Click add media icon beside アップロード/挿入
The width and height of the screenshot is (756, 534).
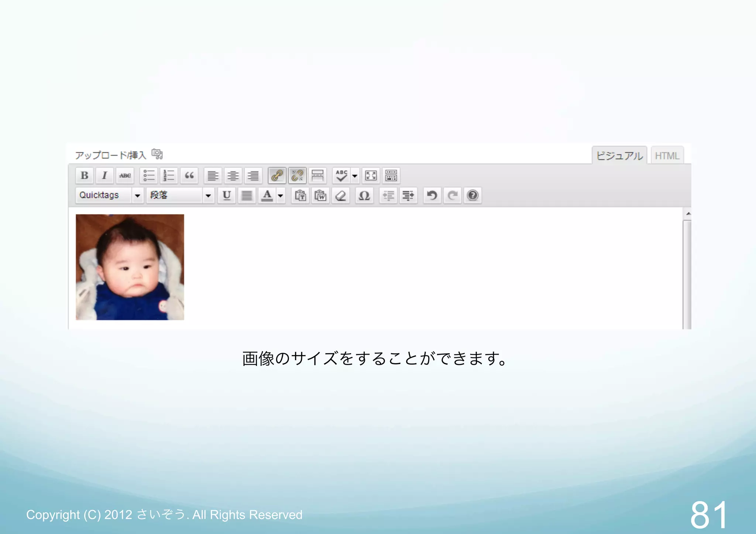coord(157,154)
